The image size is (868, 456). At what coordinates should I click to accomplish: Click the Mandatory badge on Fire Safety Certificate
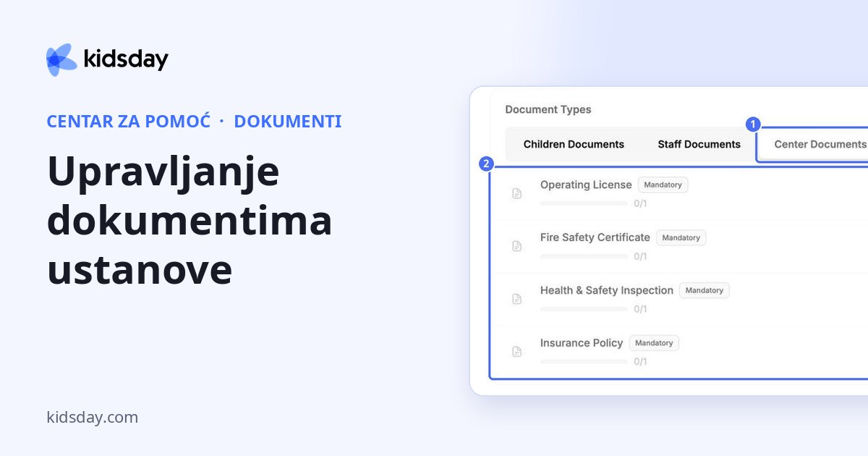coord(681,237)
